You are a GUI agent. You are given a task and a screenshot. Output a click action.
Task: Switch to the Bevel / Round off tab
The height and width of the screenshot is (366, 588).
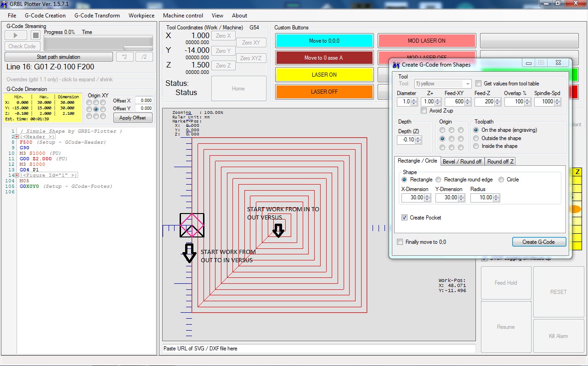tap(462, 162)
